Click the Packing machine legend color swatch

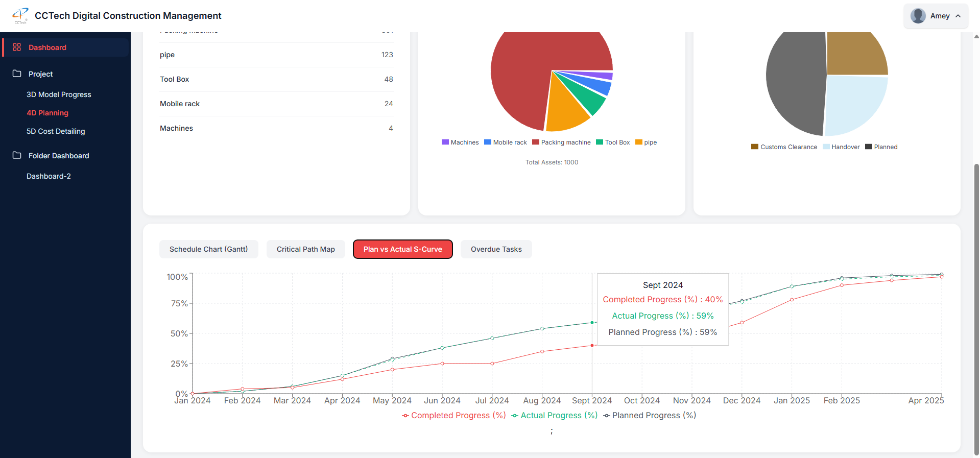[x=536, y=142]
